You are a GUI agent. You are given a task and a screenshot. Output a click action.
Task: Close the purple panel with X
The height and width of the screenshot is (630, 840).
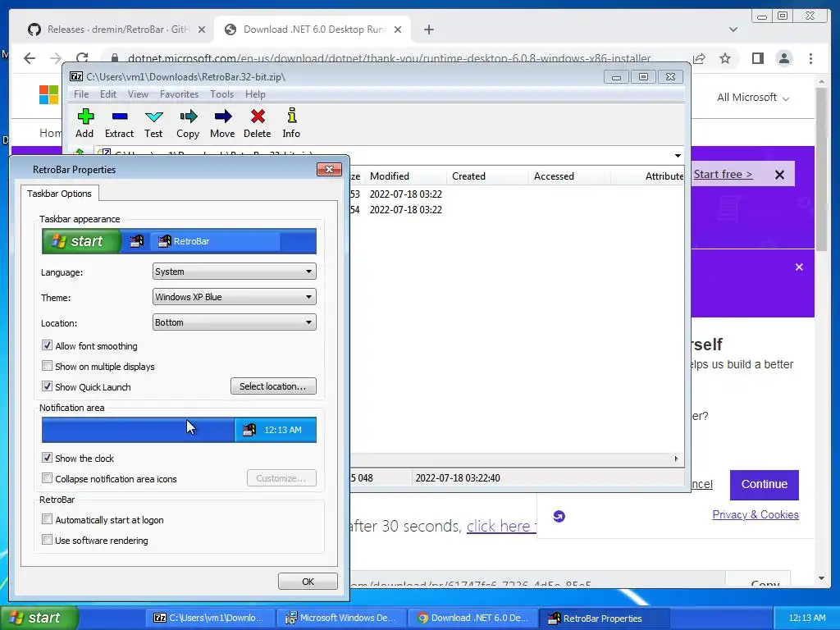click(x=799, y=267)
